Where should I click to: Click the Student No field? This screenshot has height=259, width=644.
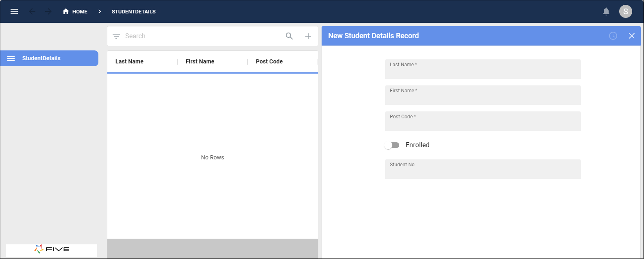click(483, 169)
